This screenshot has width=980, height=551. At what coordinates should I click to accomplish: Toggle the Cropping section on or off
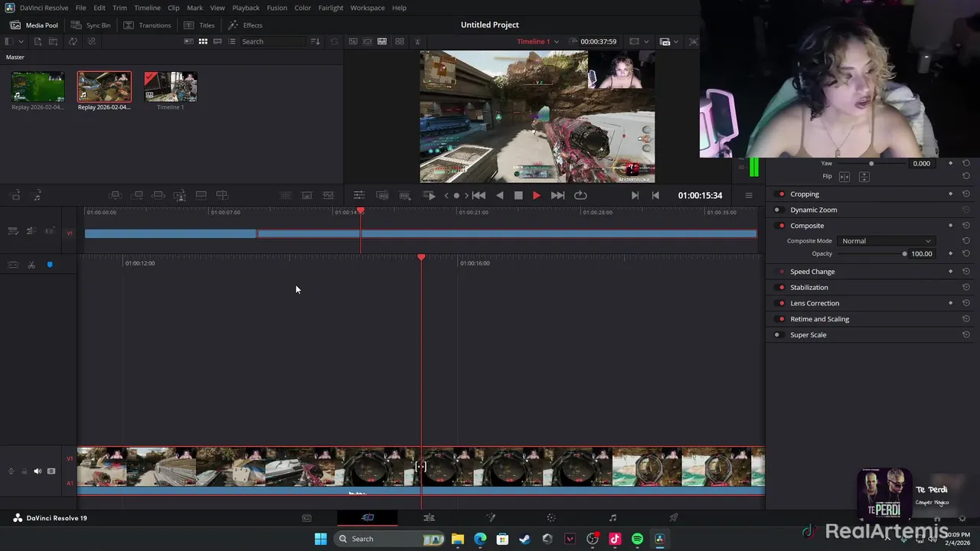781,194
